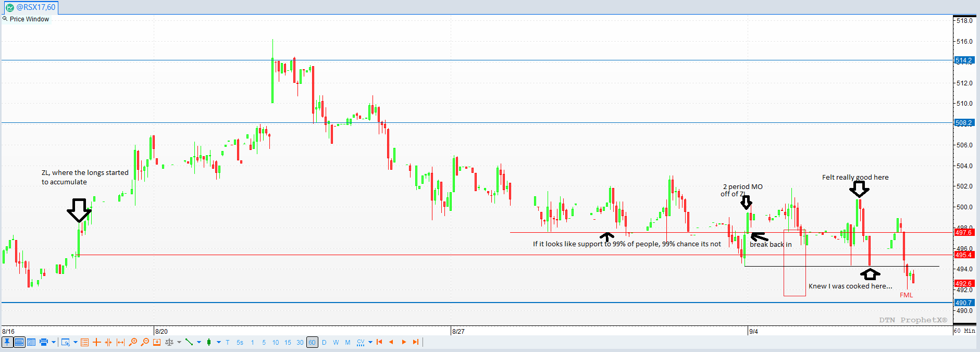This screenshot has height=352, width=980.
Task: Select the red FML annotation text
Action: [x=907, y=295]
